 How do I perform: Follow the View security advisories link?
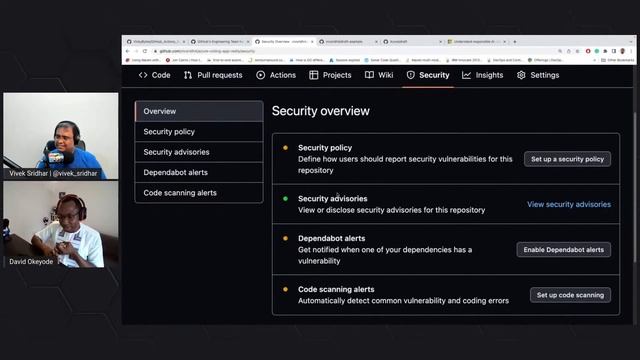(x=569, y=204)
